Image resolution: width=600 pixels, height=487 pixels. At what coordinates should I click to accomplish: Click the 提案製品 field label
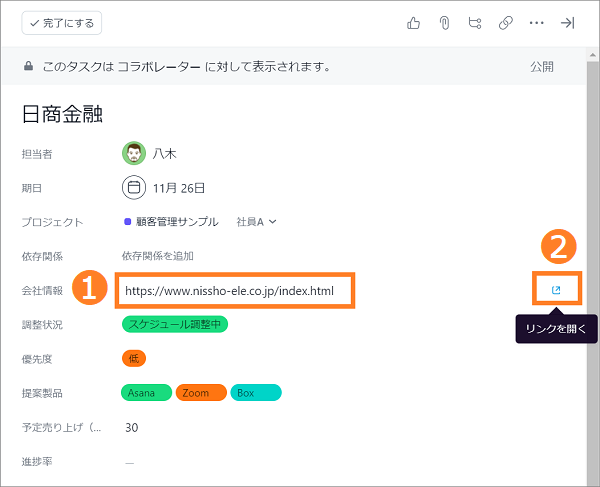point(42,393)
